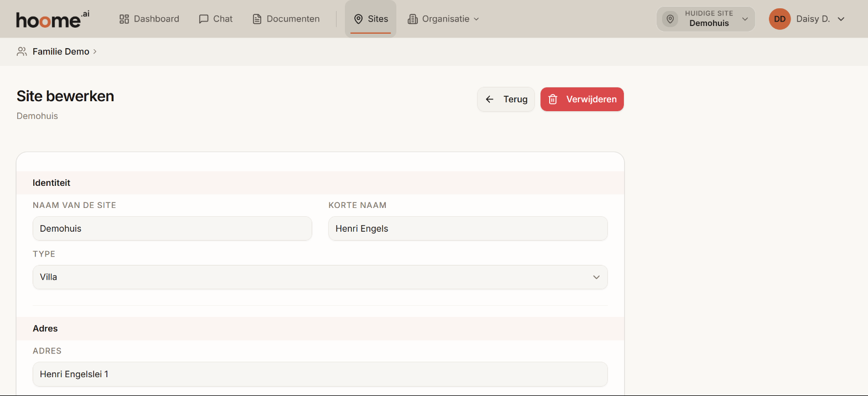Open the Documenten section

pyautogui.click(x=286, y=19)
